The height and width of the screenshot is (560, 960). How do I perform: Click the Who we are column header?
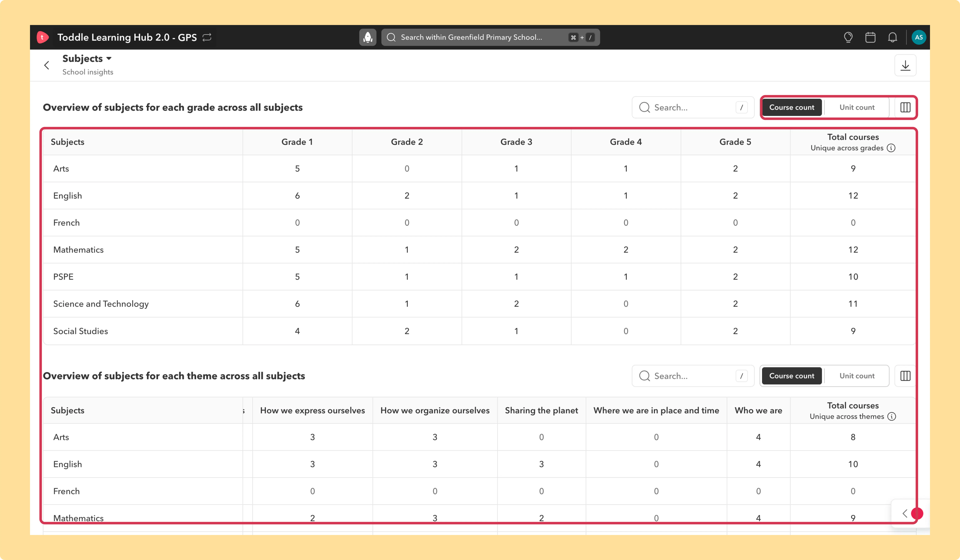coord(758,411)
